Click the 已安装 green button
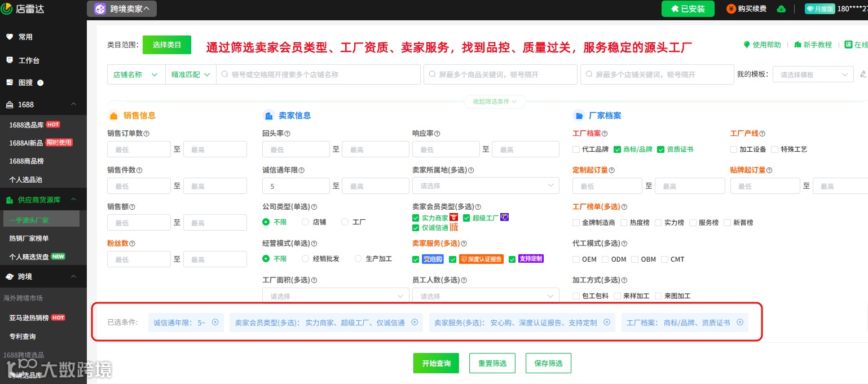 pos(688,9)
